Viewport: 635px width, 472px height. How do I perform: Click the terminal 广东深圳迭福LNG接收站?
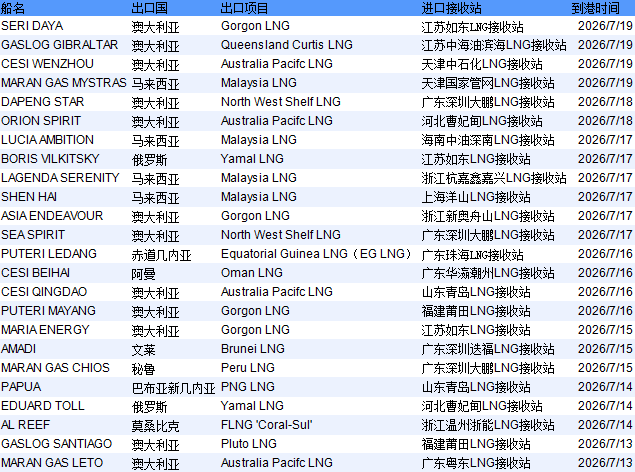(488, 350)
